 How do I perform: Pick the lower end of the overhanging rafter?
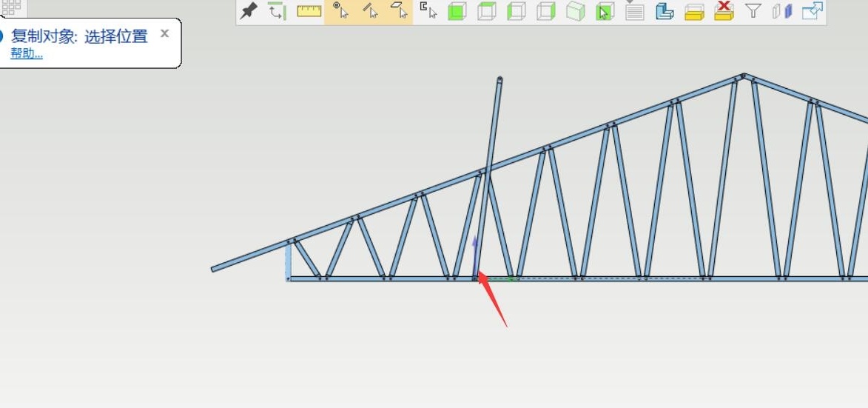214,269
